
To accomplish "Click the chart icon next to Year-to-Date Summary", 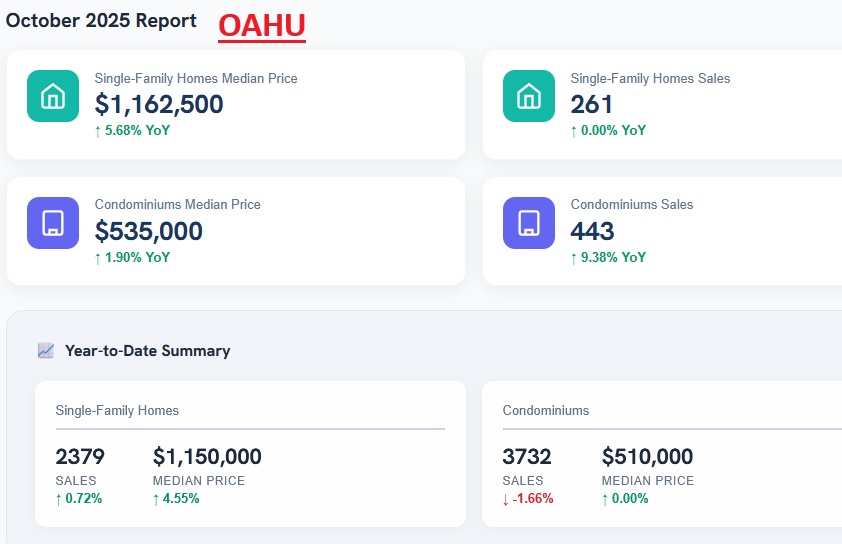I will [x=46, y=351].
